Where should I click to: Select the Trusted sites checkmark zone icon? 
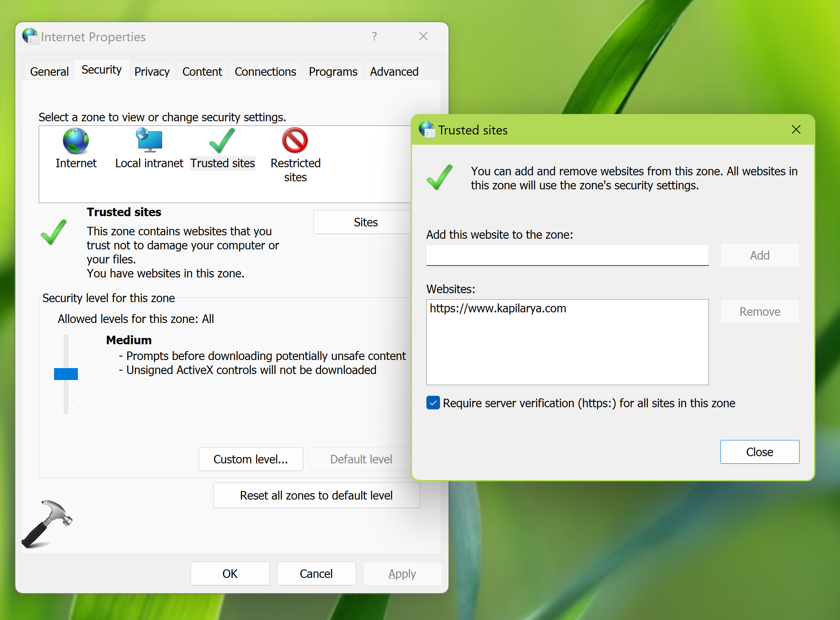(x=222, y=141)
